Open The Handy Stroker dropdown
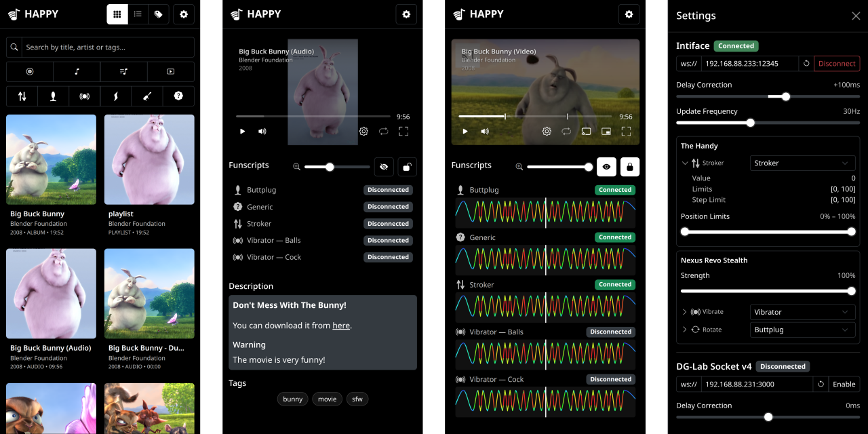This screenshot has height=434, width=868. pyautogui.click(x=803, y=163)
